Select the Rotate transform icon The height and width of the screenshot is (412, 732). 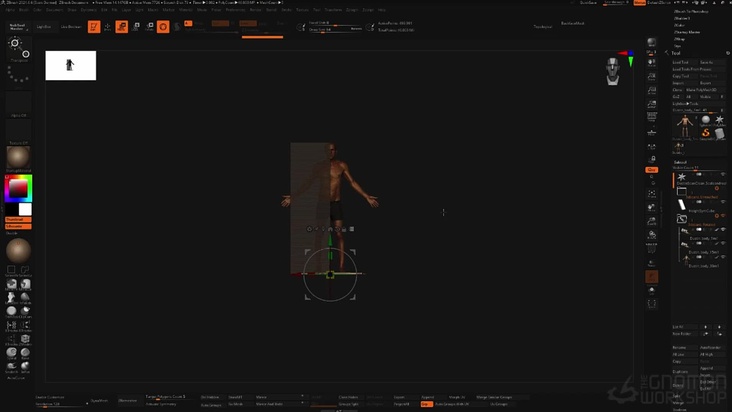[149, 27]
